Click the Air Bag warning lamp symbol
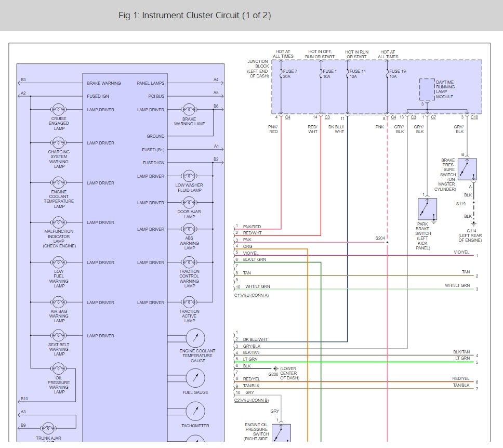 (58, 302)
